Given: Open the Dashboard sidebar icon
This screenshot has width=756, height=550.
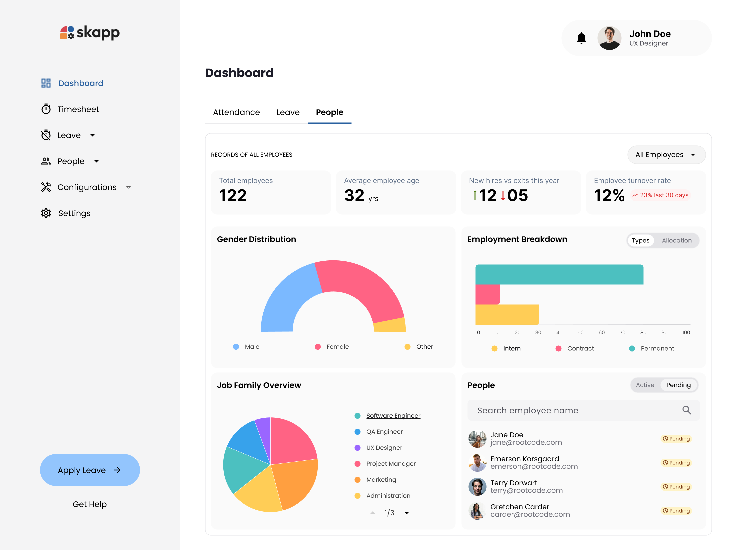Looking at the screenshot, I should tap(46, 83).
